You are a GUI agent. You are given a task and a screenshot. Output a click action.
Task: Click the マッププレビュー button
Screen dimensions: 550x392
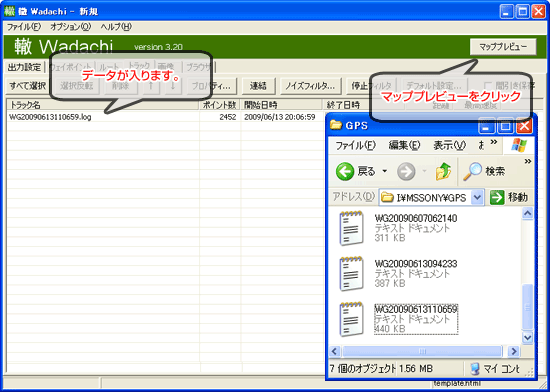(503, 47)
